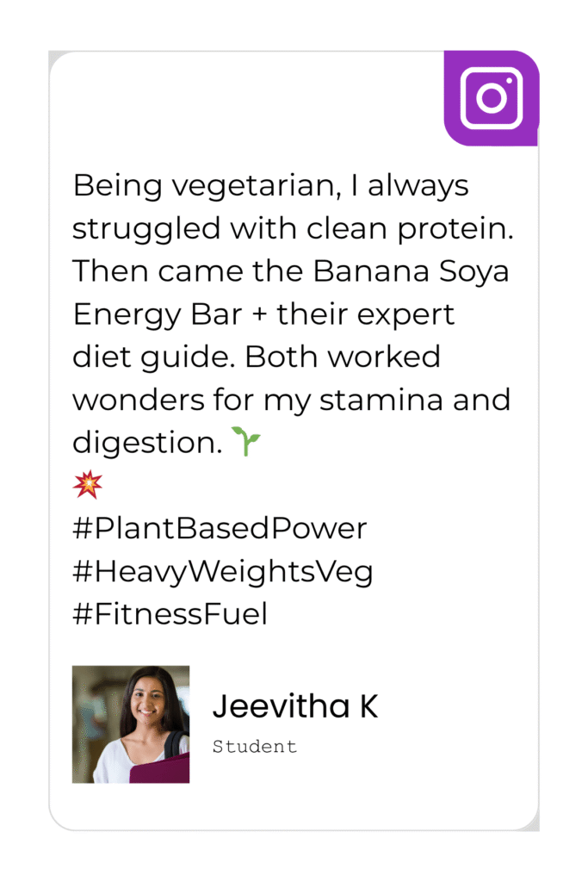Open Jeevitha K's profile photo
588x882 pixels.
tap(131, 724)
